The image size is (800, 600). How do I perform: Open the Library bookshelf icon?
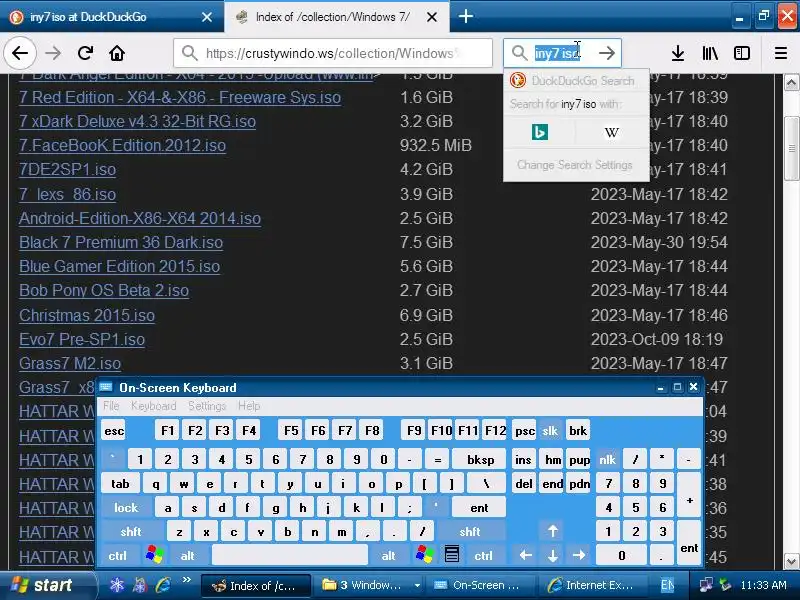[710, 53]
